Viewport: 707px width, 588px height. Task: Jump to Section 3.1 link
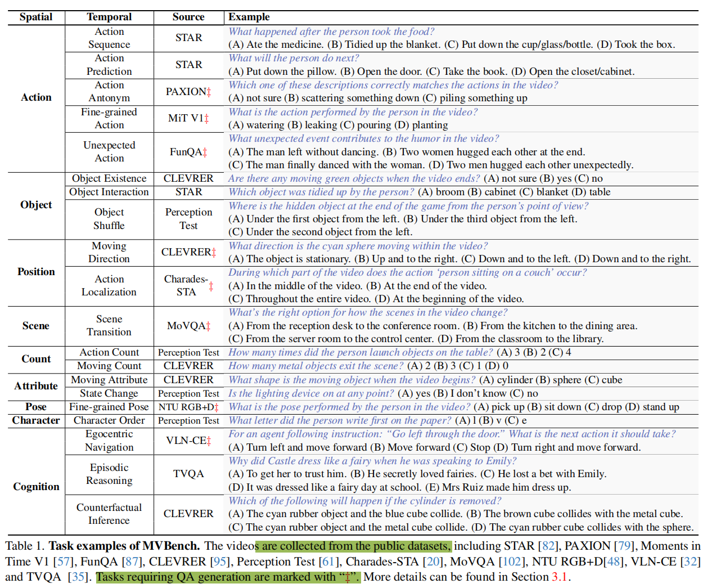(560, 577)
